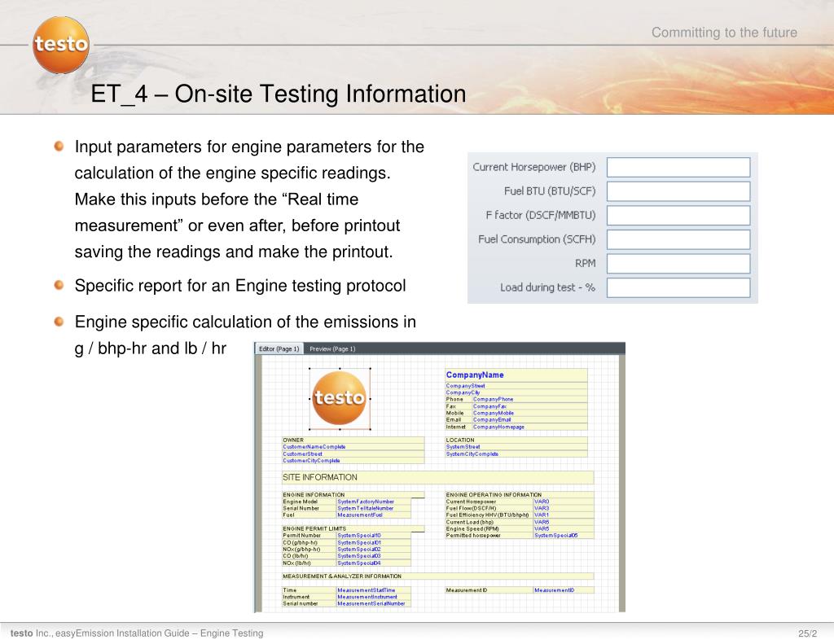Viewport: 834px width, 644px height.
Task: Click the LOCATION heading cell
Action: [516, 440]
